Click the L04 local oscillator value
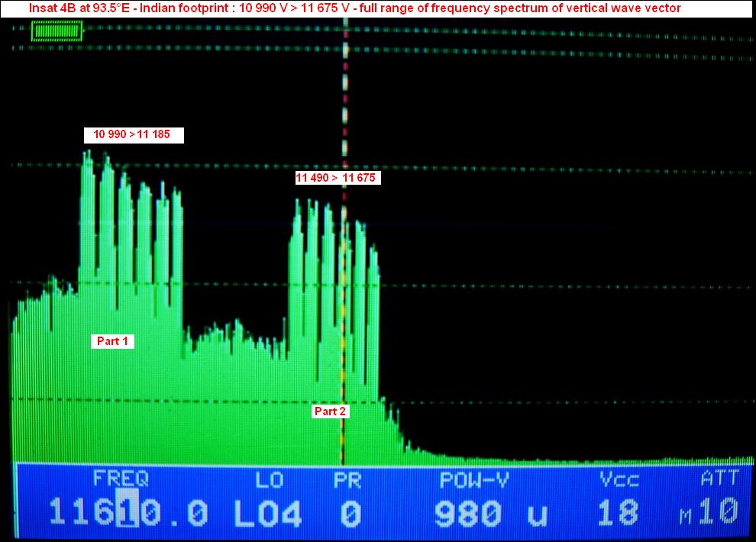This screenshot has height=542, width=756. coord(267,513)
